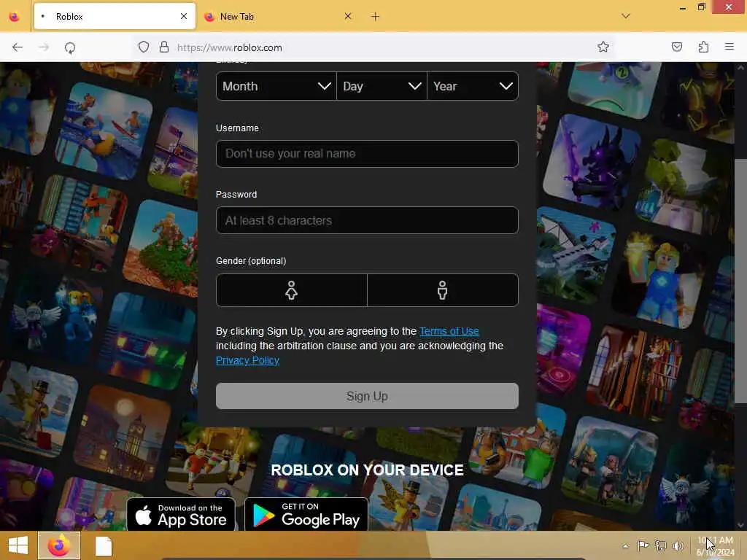Image resolution: width=747 pixels, height=560 pixels.
Task: Reload the Roblox page
Action: click(x=70, y=47)
